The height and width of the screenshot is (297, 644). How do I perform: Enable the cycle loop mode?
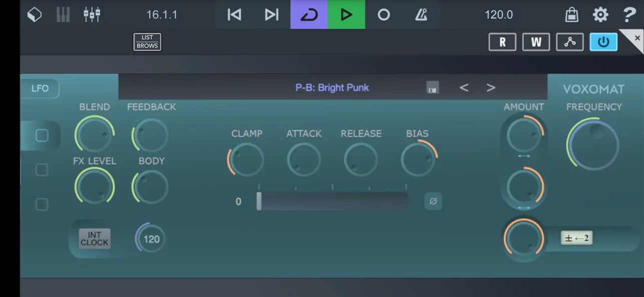[309, 14]
